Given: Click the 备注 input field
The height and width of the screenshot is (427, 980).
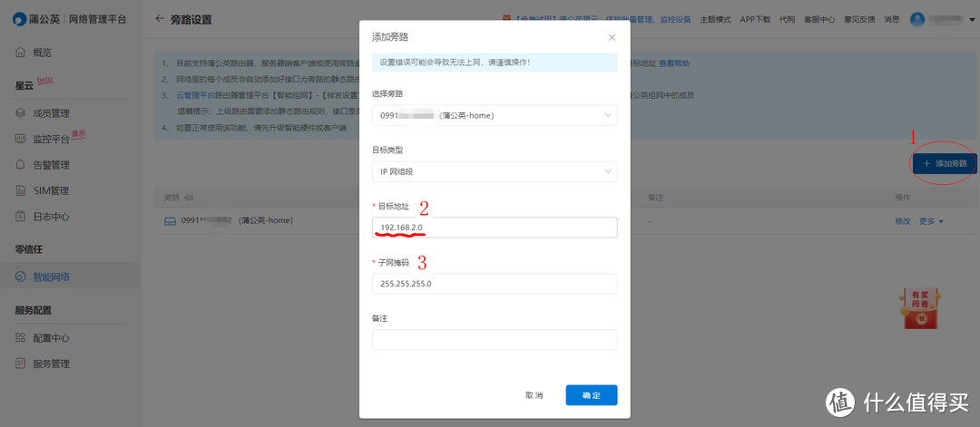Looking at the screenshot, I should [x=495, y=340].
